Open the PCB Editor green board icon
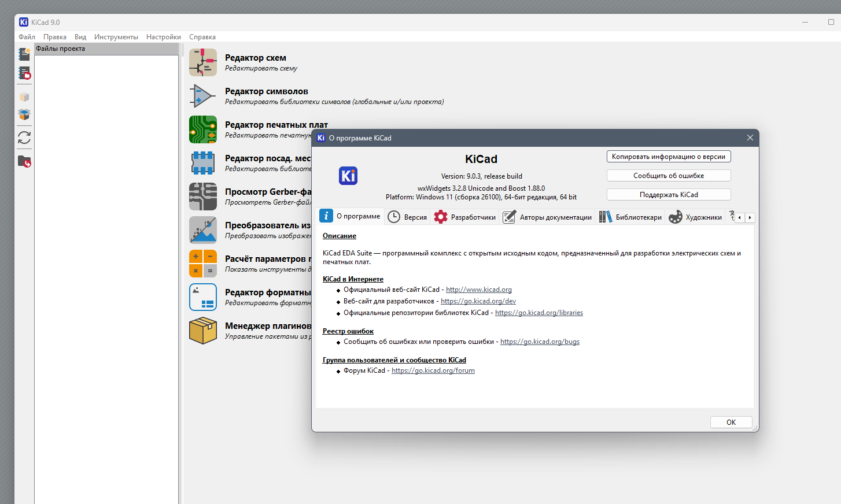 (x=203, y=129)
